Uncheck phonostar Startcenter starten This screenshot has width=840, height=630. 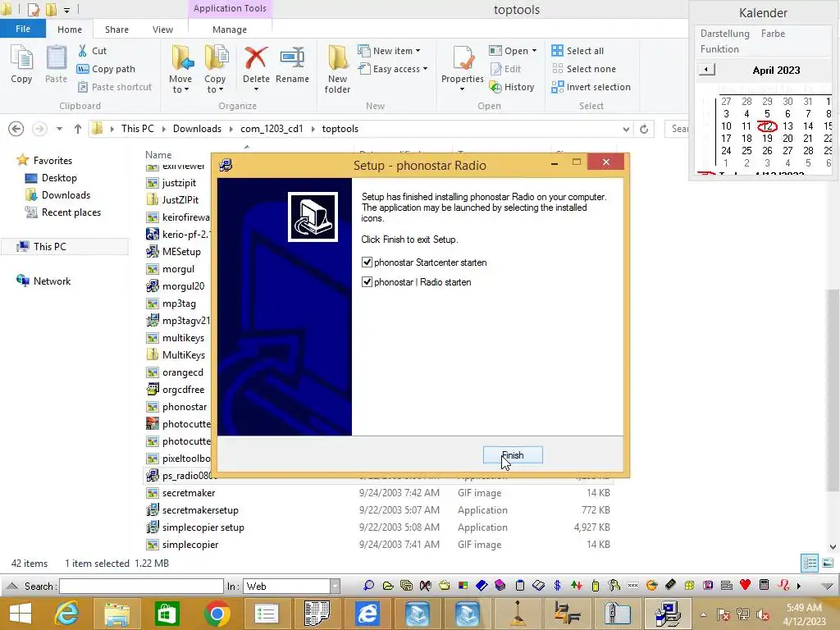(x=367, y=262)
